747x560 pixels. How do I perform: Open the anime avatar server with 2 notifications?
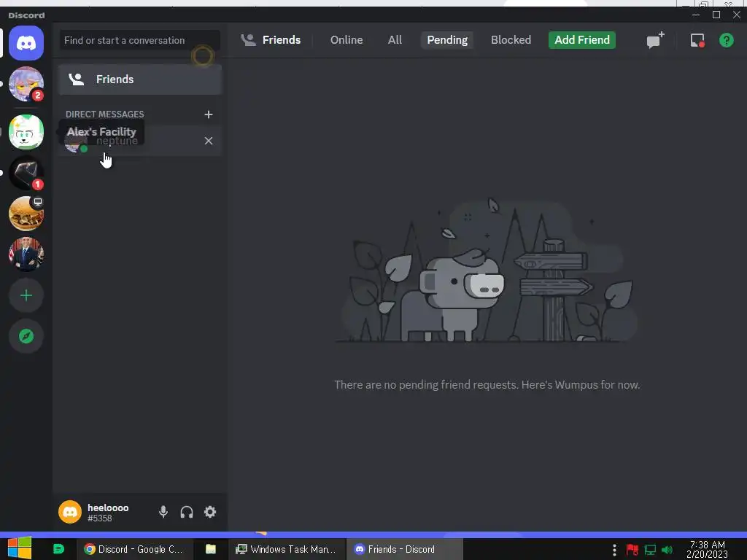(26, 85)
